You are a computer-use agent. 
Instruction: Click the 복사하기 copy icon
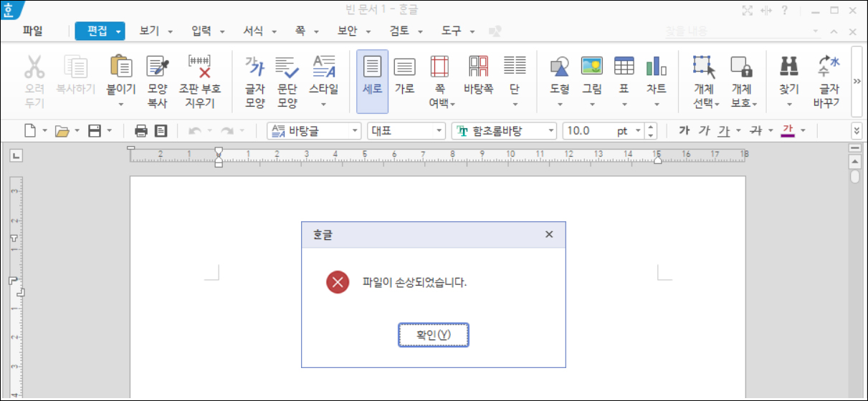pyautogui.click(x=75, y=67)
